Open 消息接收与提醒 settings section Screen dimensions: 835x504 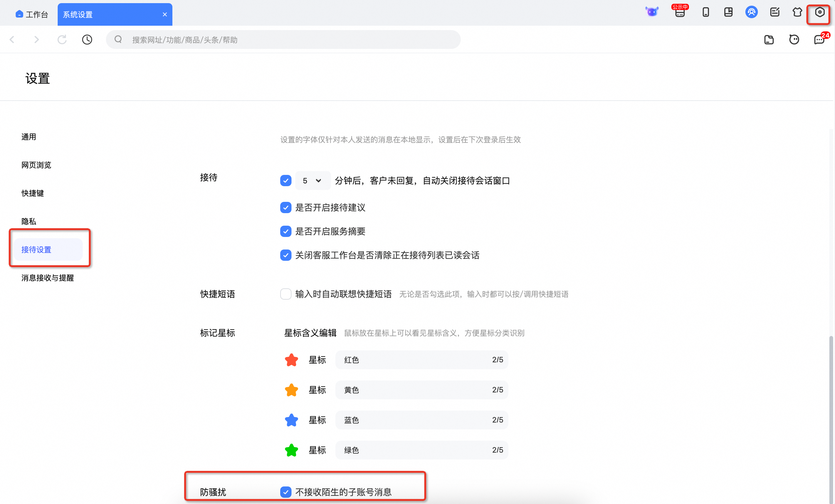[x=47, y=278]
